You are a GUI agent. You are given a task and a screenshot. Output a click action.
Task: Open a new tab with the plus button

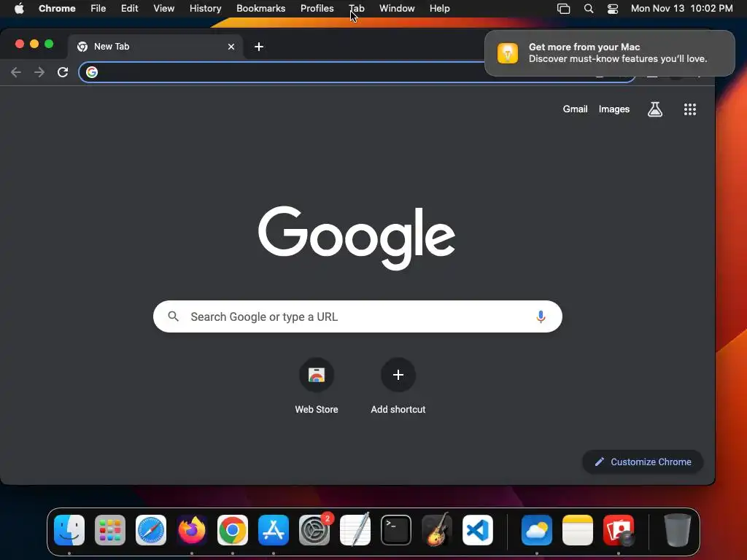click(259, 47)
